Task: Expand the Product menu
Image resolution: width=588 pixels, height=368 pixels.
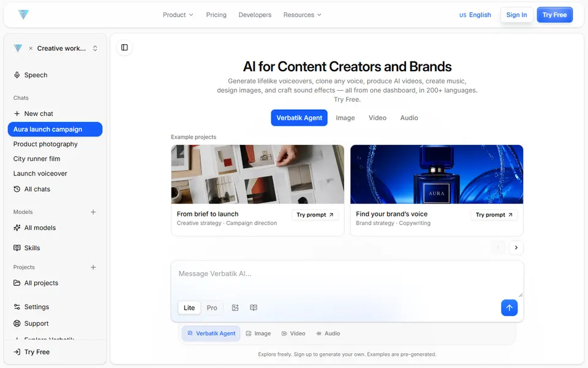Action: (x=178, y=15)
